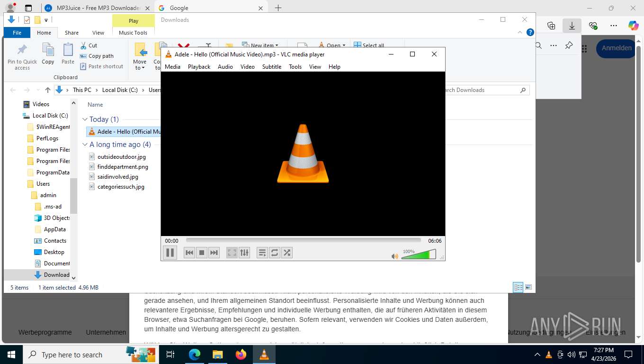Open VLC Video menu
644x364 pixels.
point(247,67)
